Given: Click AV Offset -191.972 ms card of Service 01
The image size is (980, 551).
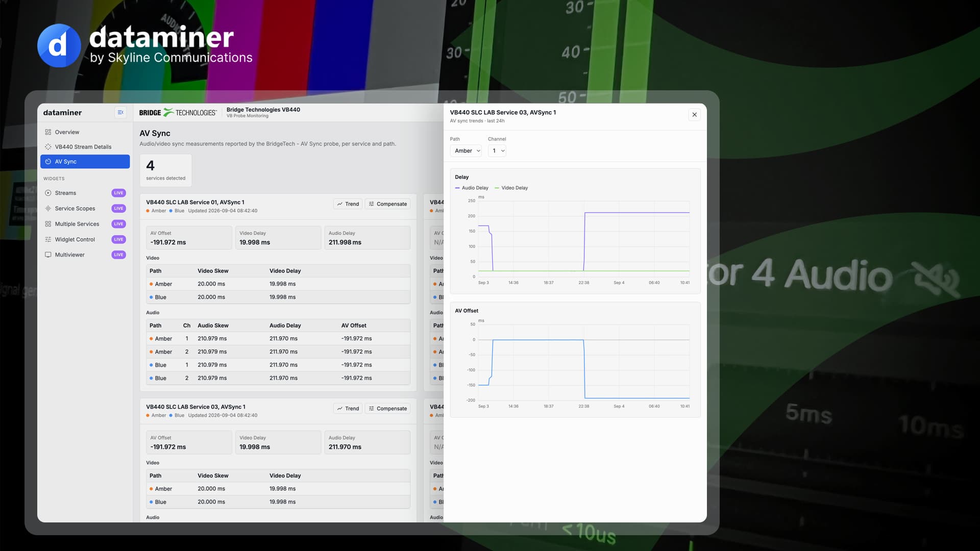Looking at the screenshot, I should point(189,238).
